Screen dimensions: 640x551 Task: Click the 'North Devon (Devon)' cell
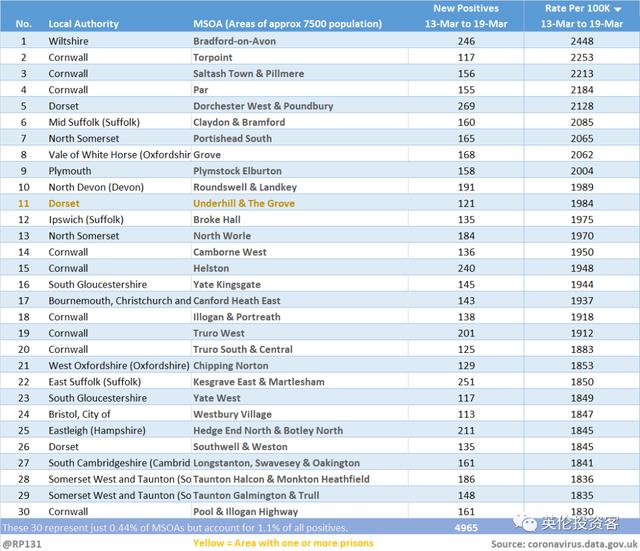click(96, 187)
